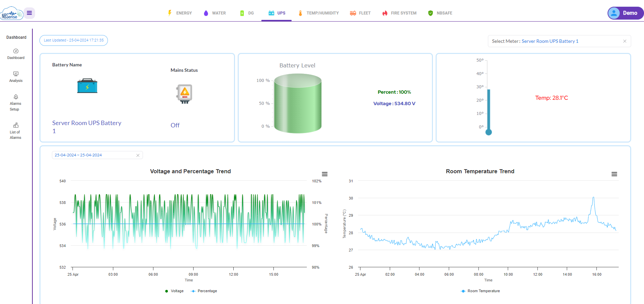Clear the selected meter with the X
This screenshot has width=644, height=304.
click(625, 41)
